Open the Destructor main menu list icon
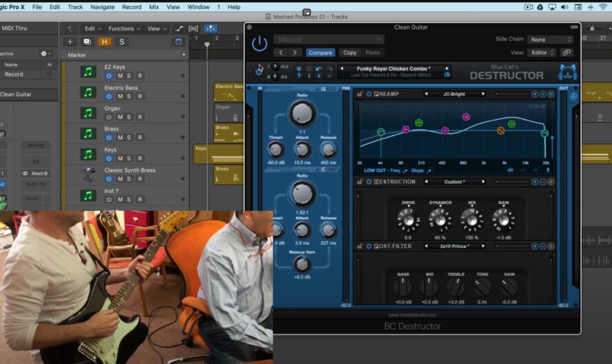The image size is (612, 364). click(298, 69)
